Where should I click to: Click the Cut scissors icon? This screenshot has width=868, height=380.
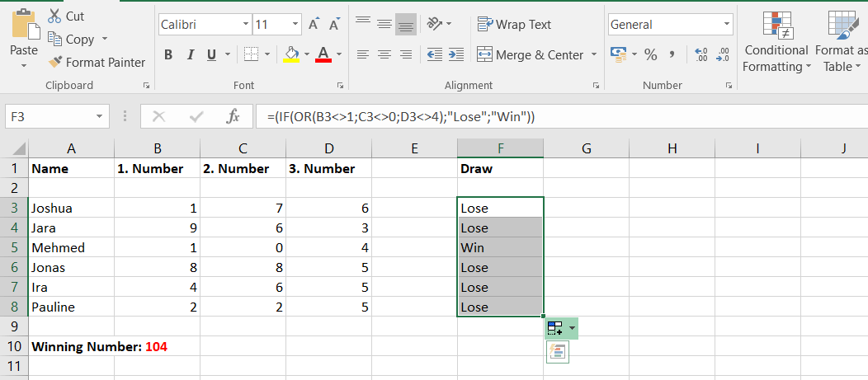[x=54, y=16]
